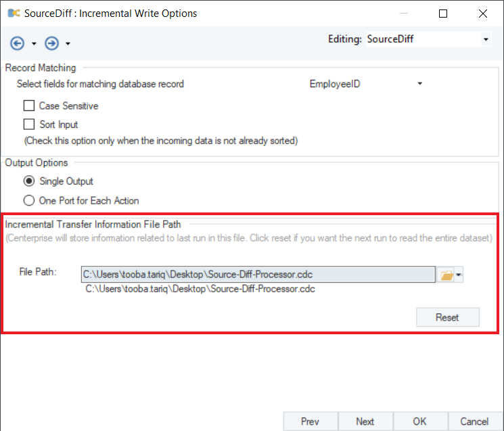
Task: Tick the Sort Input checkbox
Action: click(29, 124)
